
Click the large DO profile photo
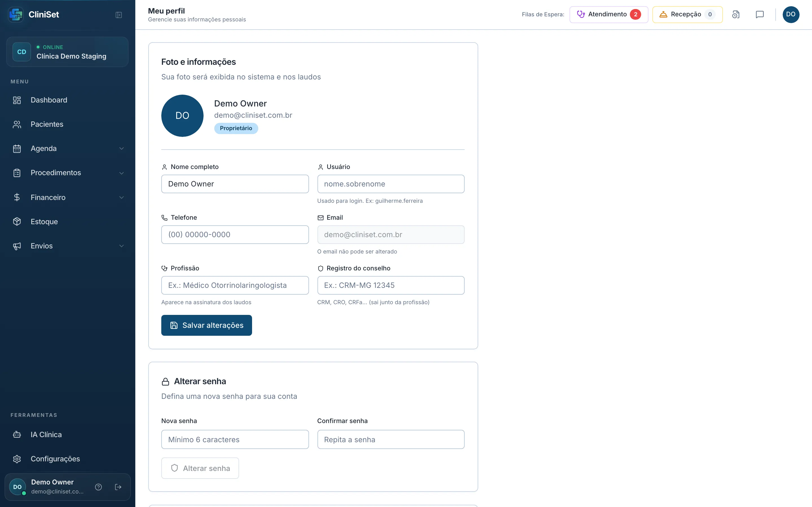[182, 116]
